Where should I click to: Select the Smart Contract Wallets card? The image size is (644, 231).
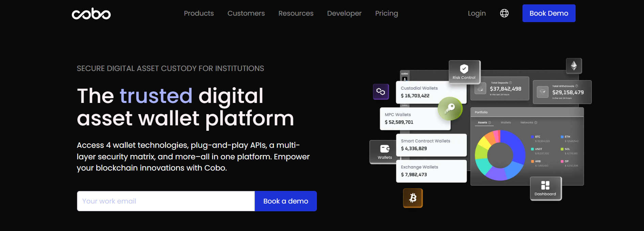pyautogui.click(x=431, y=145)
